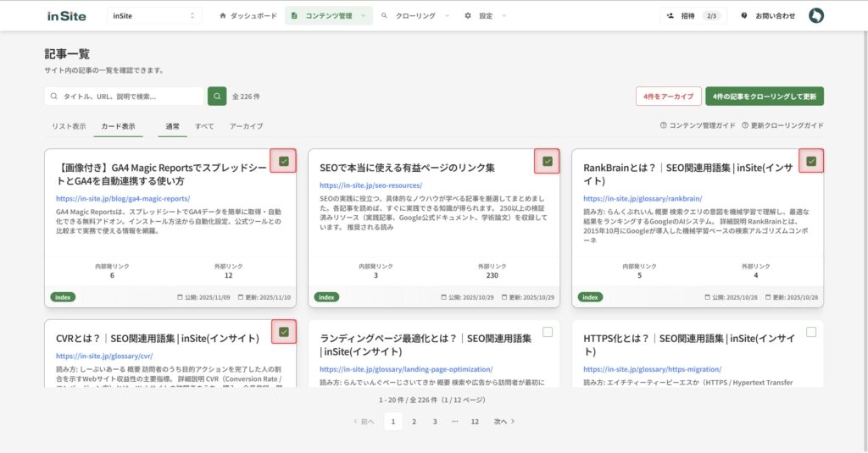Click the index badge on SEOリンク集 card
Screen dimensions: 868x453
click(x=326, y=297)
